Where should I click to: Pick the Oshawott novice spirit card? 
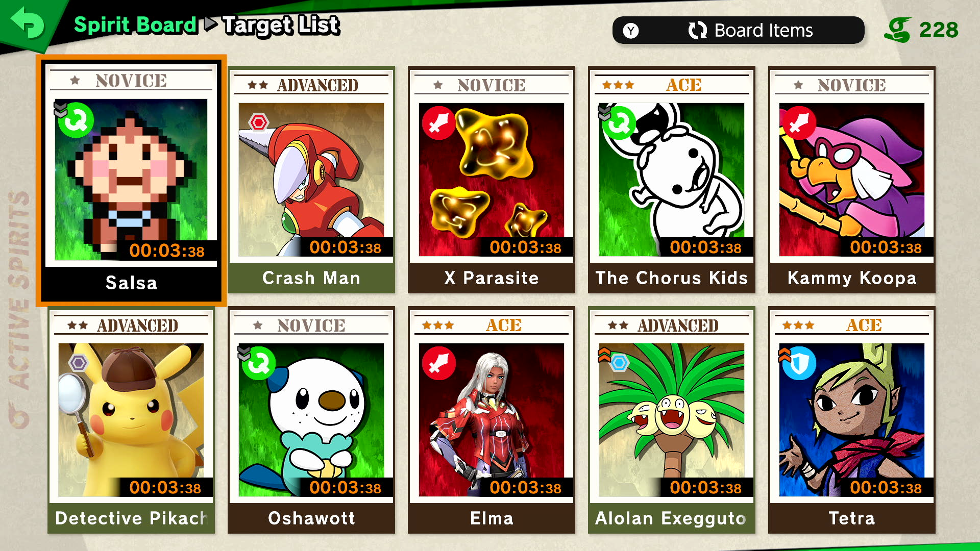pos(311,420)
